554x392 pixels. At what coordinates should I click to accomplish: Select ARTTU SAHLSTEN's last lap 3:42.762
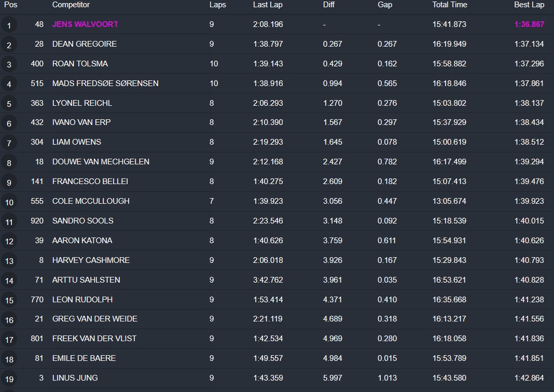tap(268, 280)
